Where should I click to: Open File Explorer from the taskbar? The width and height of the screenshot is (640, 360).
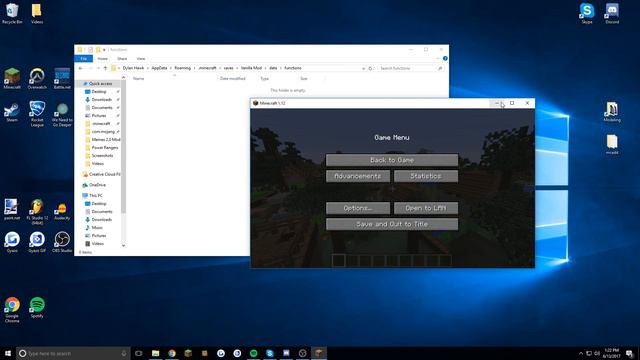point(156,353)
